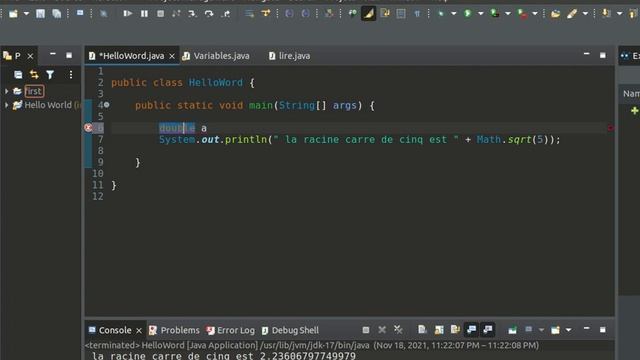640x360 pixels.
Task: Click the Coverage run toolbar icon
Action: [x=495, y=14]
